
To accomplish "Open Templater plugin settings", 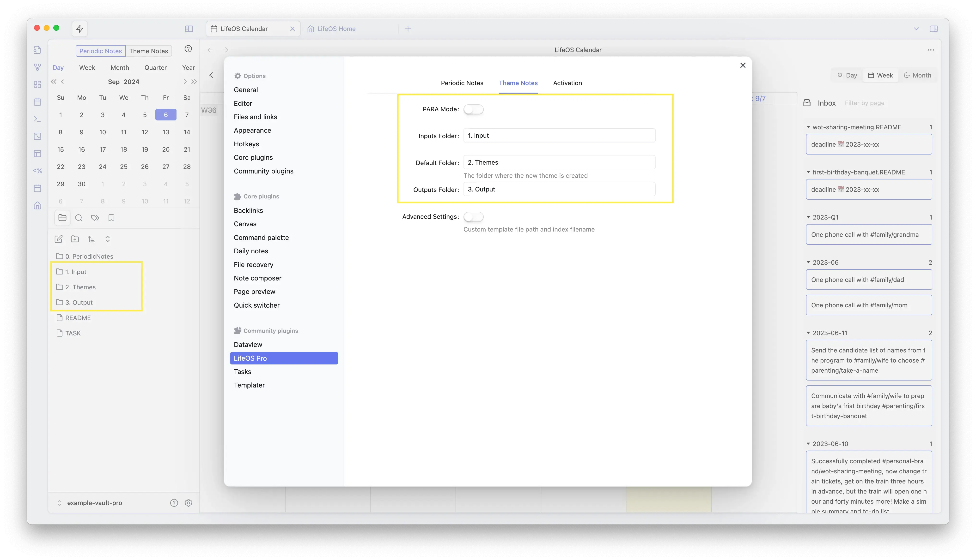I will (249, 385).
